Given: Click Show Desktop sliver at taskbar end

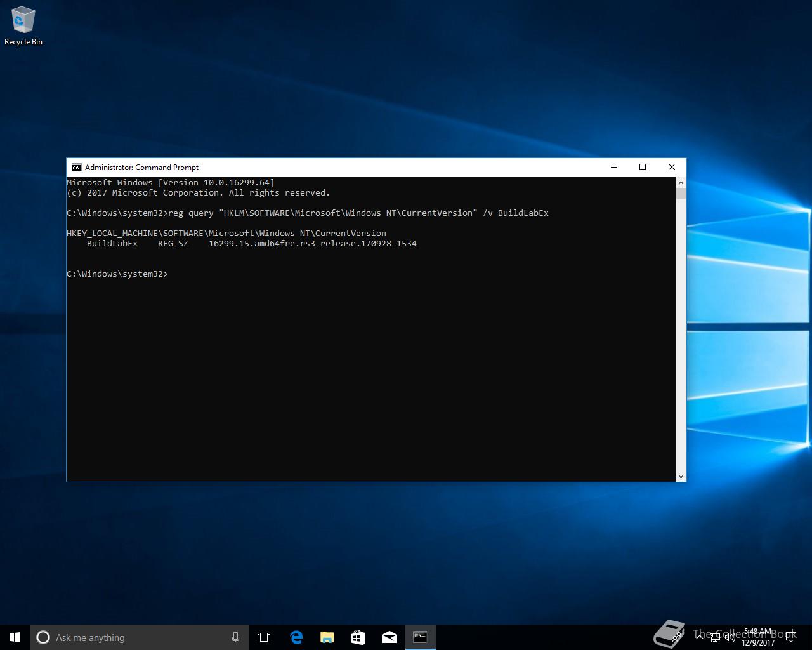Looking at the screenshot, I should 810,637.
